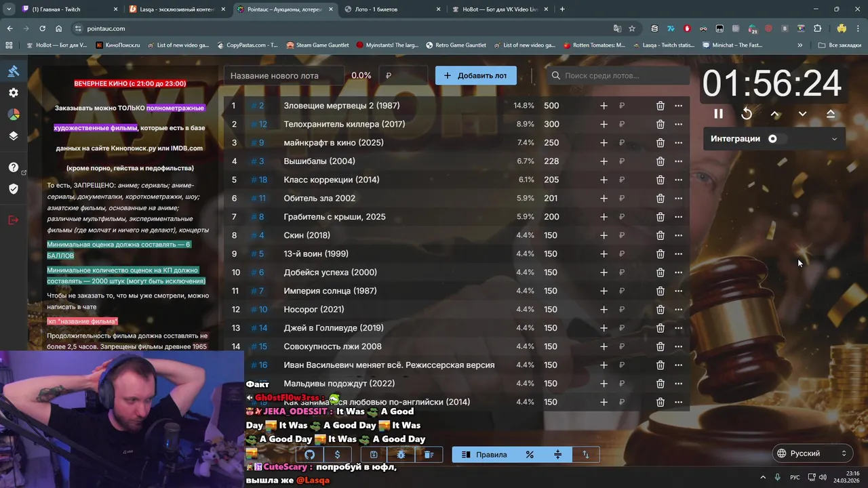Open more options for Обитель зла 2002
This screenshot has height=488, width=868.
(678, 198)
